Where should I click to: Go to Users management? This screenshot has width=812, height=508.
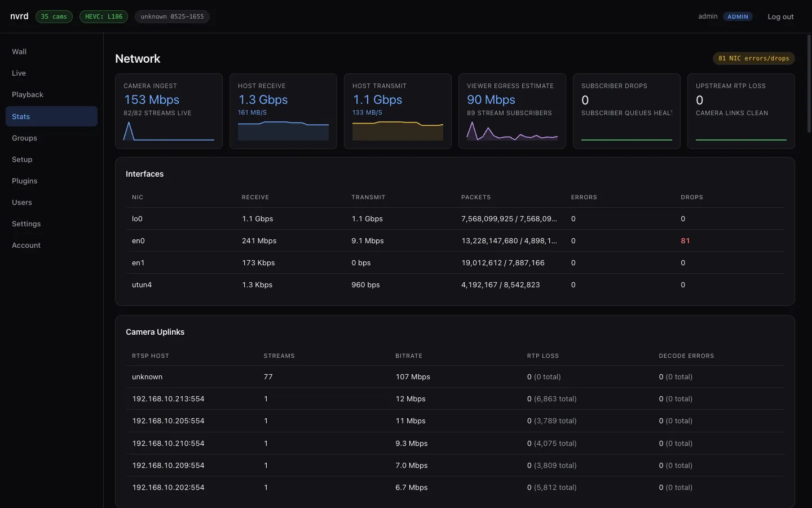[x=51, y=202]
